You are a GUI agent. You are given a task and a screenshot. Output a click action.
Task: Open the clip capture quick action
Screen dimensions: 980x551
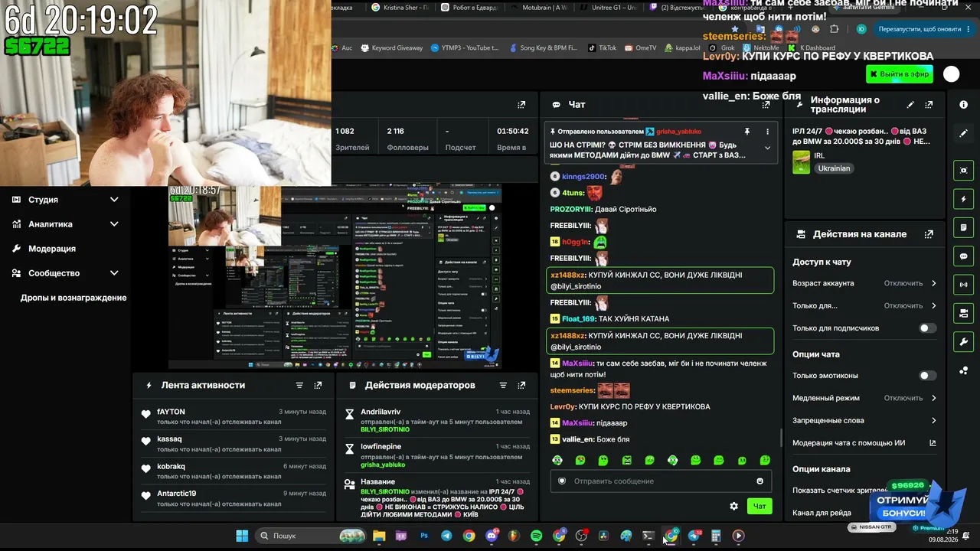point(963,171)
